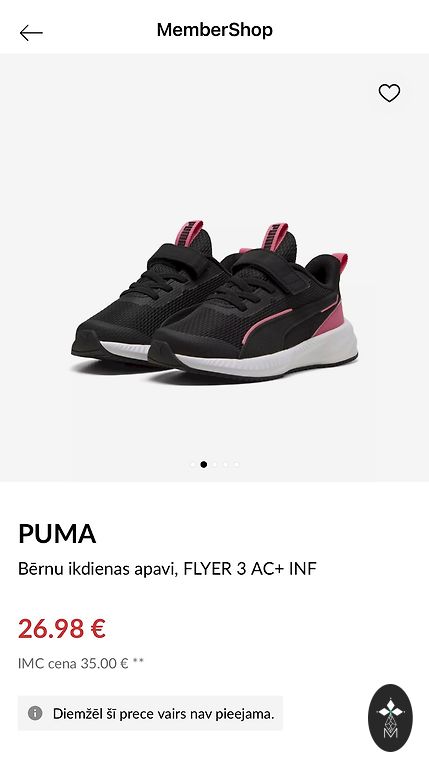Select the first image carousel dot
429x768 pixels.
192,464
